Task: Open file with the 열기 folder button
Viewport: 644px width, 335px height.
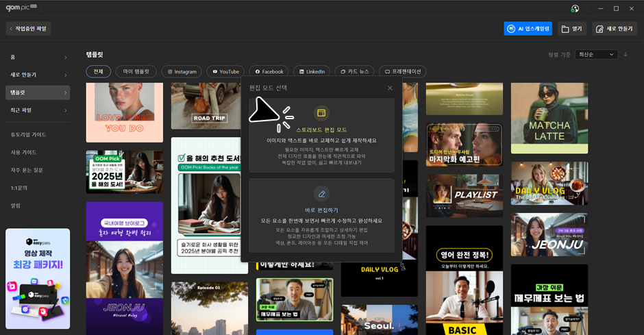Action: click(572, 29)
